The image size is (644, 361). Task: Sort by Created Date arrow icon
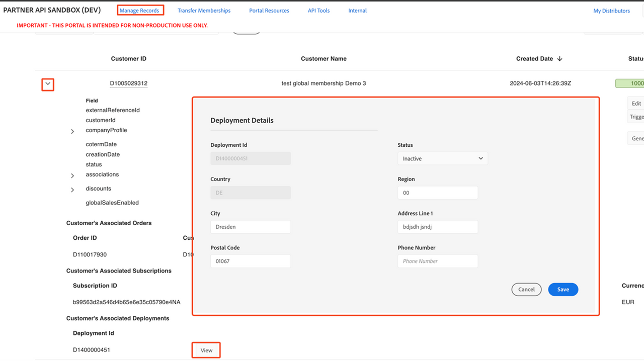point(559,59)
